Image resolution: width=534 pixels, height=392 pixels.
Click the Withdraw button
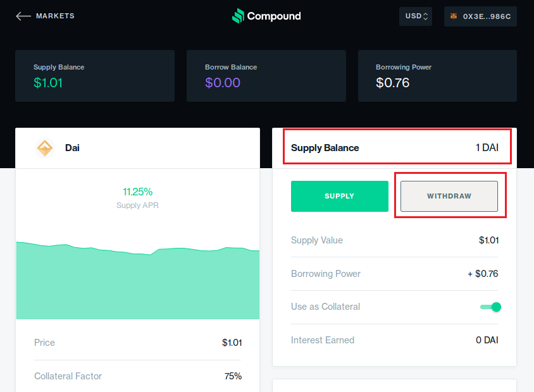click(449, 196)
